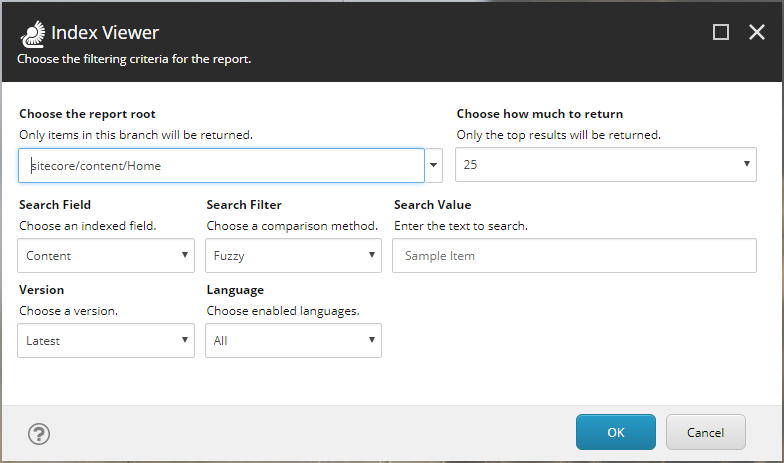The width and height of the screenshot is (784, 463).
Task: Open help via the question mark icon
Action: tap(39, 433)
